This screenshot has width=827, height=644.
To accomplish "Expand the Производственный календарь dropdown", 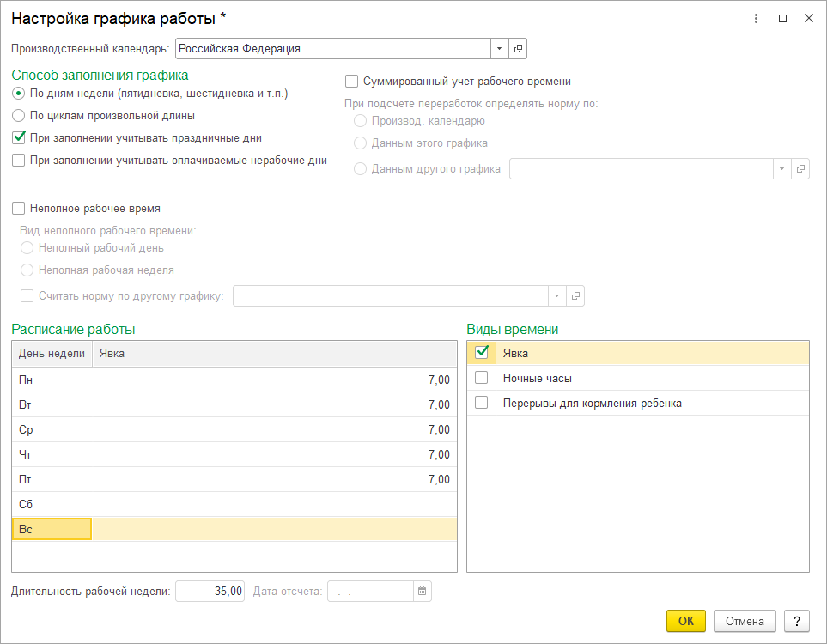I will [499, 49].
